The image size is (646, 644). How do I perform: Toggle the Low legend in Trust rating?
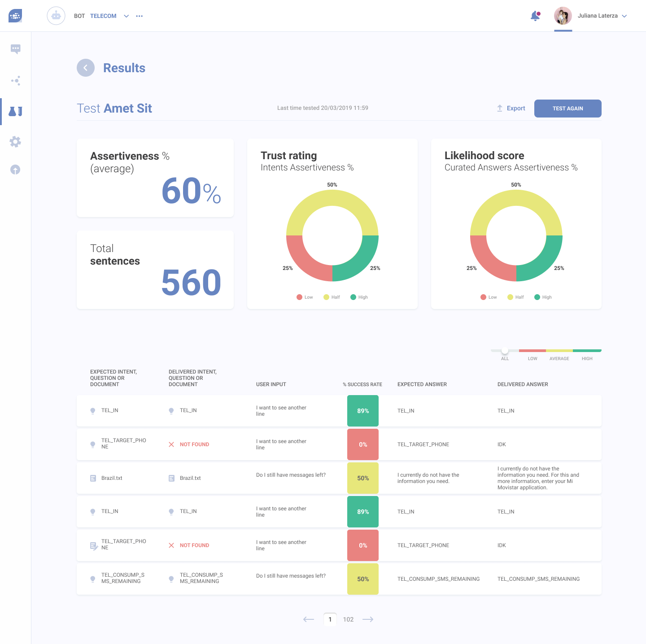(x=305, y=297)
